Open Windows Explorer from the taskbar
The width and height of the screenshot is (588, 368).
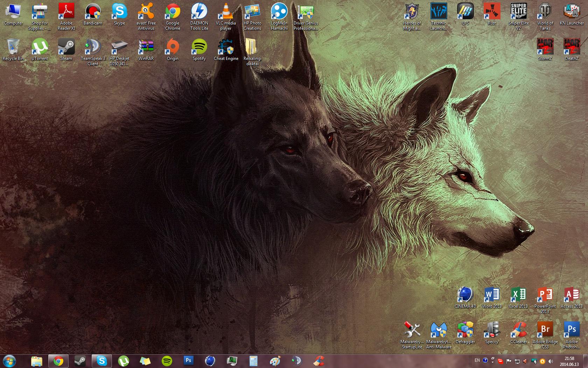point(37,361)
